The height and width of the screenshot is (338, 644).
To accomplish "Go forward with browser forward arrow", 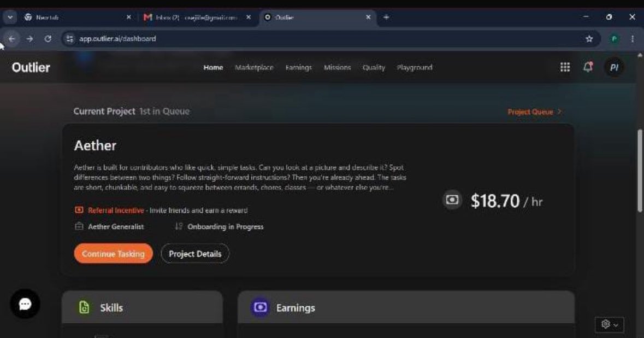I will coord(29,39).
